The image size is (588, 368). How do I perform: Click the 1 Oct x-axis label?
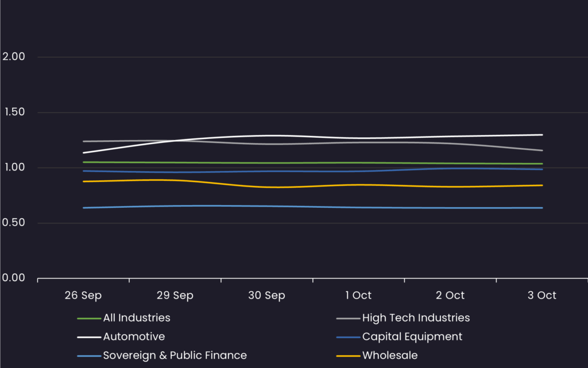358,296
